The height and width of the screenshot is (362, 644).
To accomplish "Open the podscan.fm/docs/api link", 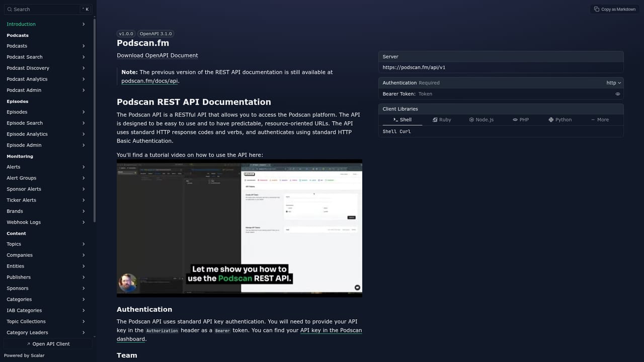I will (x=149, y=81).
